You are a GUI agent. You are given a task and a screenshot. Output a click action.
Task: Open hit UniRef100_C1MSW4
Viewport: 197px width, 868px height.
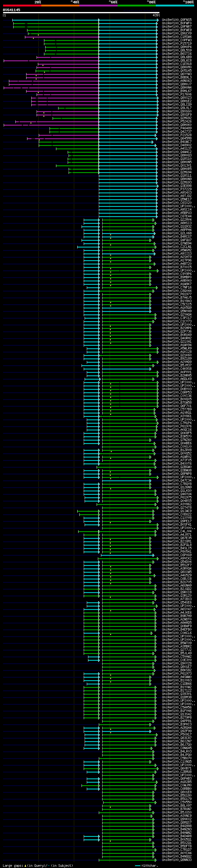pos(176,37)
